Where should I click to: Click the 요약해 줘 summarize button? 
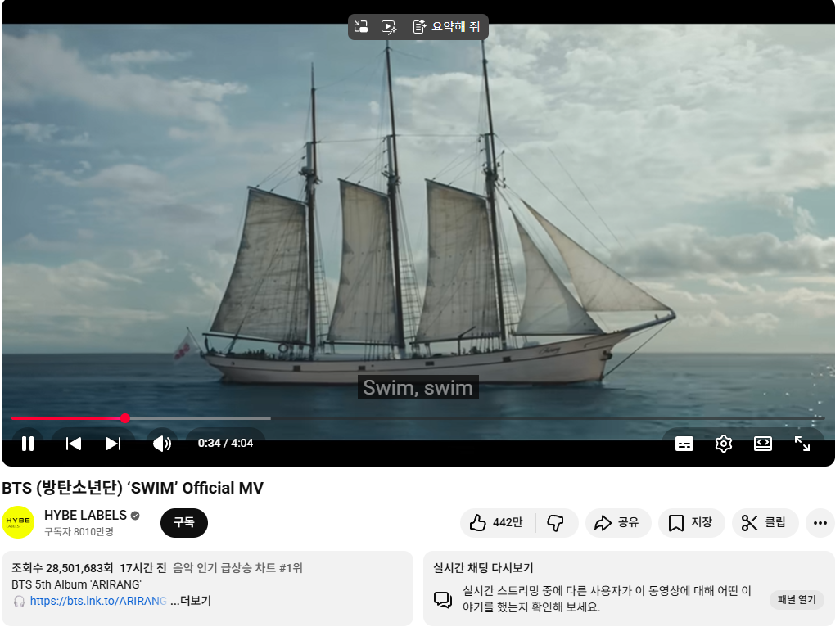click(447, 27)
